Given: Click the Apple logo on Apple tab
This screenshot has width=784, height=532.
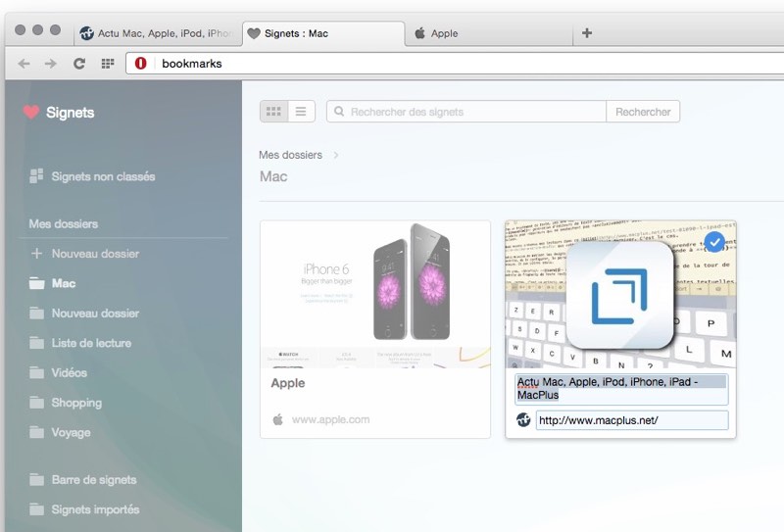Looking at the screenshot, I should coord(420,33).
